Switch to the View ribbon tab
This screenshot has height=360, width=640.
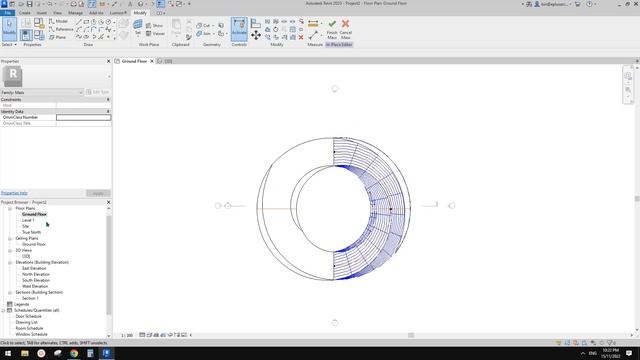pos(57,13)
